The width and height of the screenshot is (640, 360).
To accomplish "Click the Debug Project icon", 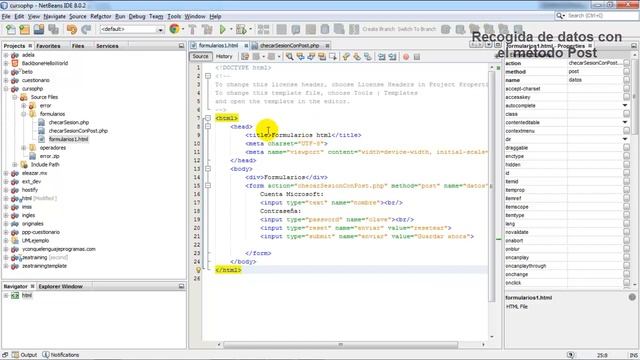I will click(241, 29).
